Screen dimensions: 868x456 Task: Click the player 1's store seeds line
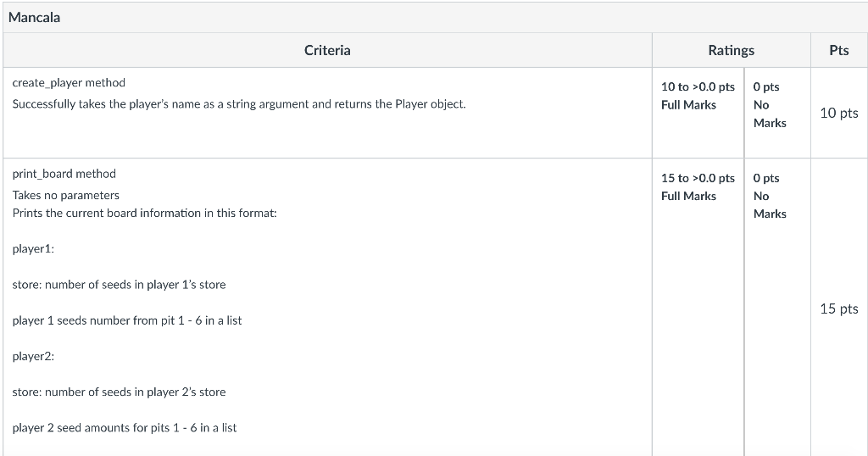click(x=119, y=285)
